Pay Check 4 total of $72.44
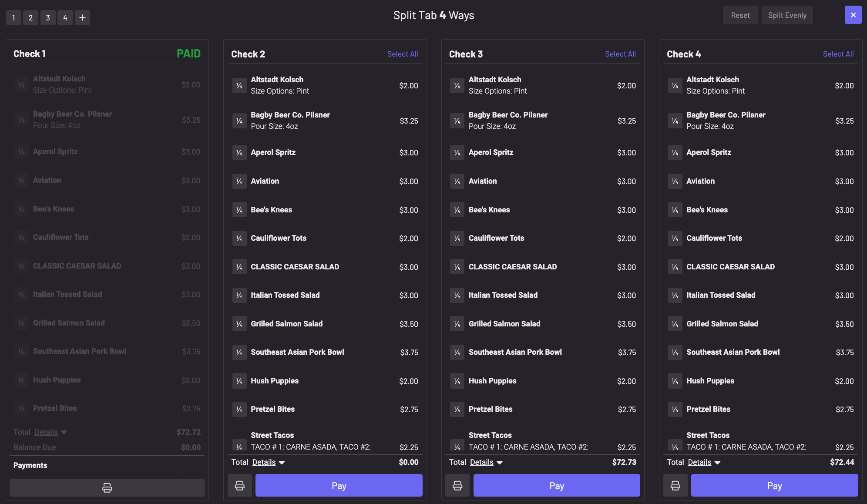 tap(774, 486)
